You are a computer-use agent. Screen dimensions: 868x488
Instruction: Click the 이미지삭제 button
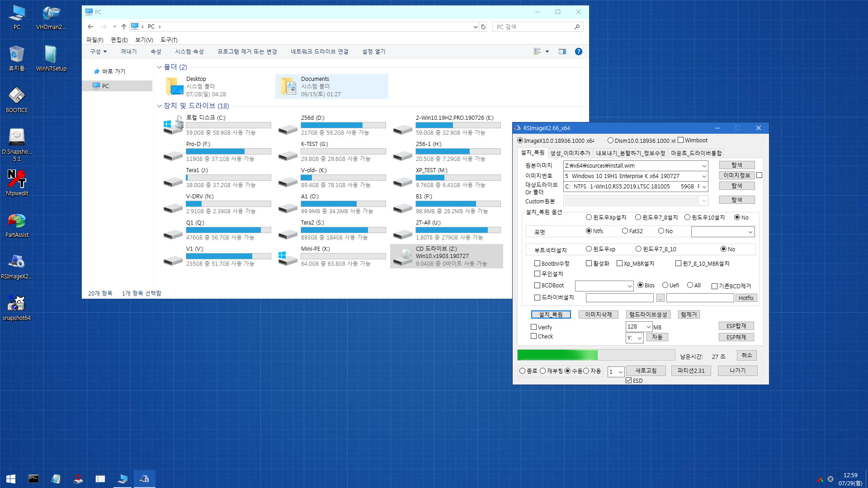tap(598, 314)
